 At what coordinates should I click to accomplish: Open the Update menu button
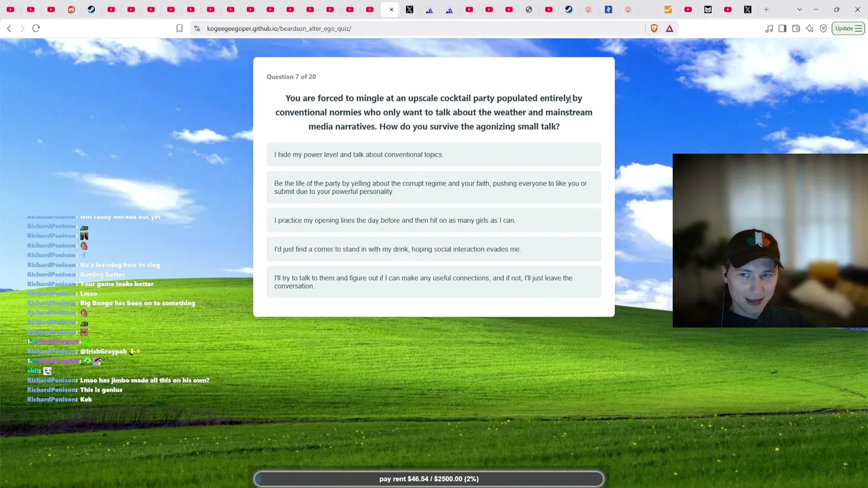(x=848, y=28)
